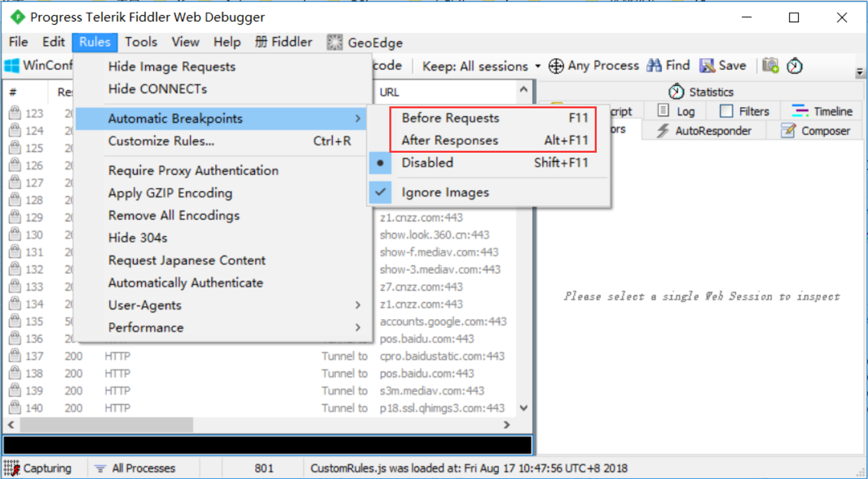This screenshot has width=868, height=479.
Task: Toggle Remove All Encodings rule
Action: pyautogui.click(x=223, y=215)
